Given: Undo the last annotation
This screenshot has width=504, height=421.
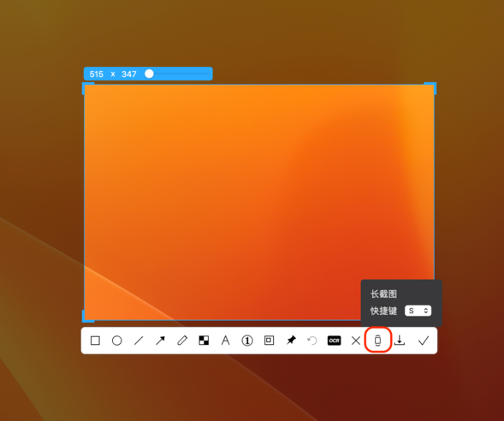Looking at the screenshot, I should 312,341.
